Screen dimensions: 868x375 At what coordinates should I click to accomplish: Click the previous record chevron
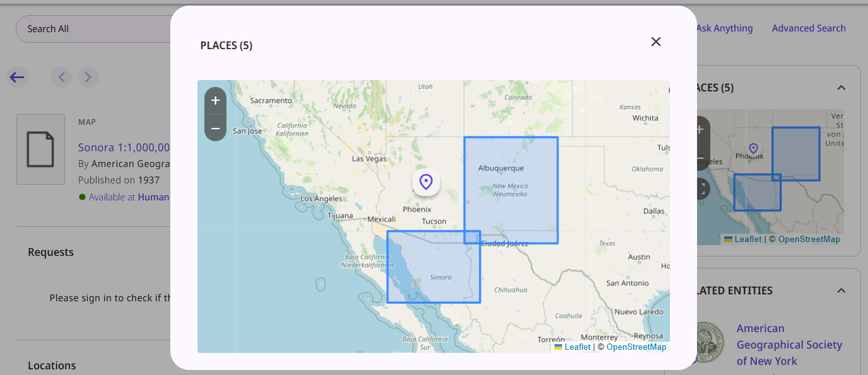(61, 76)
